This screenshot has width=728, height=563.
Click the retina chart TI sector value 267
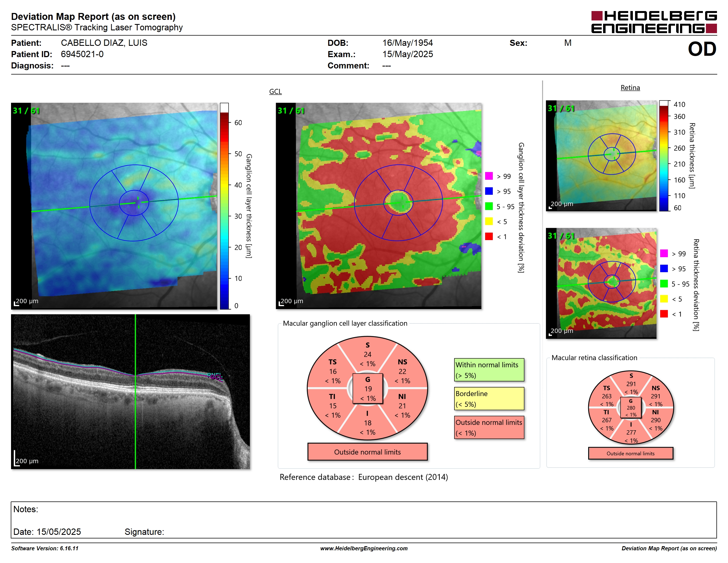point(607,420)
